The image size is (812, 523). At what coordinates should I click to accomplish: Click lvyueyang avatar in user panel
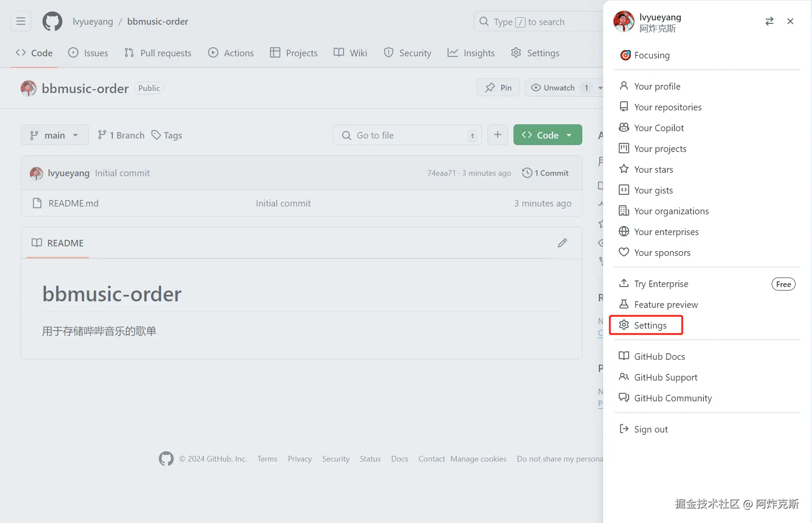pos(624,22)
